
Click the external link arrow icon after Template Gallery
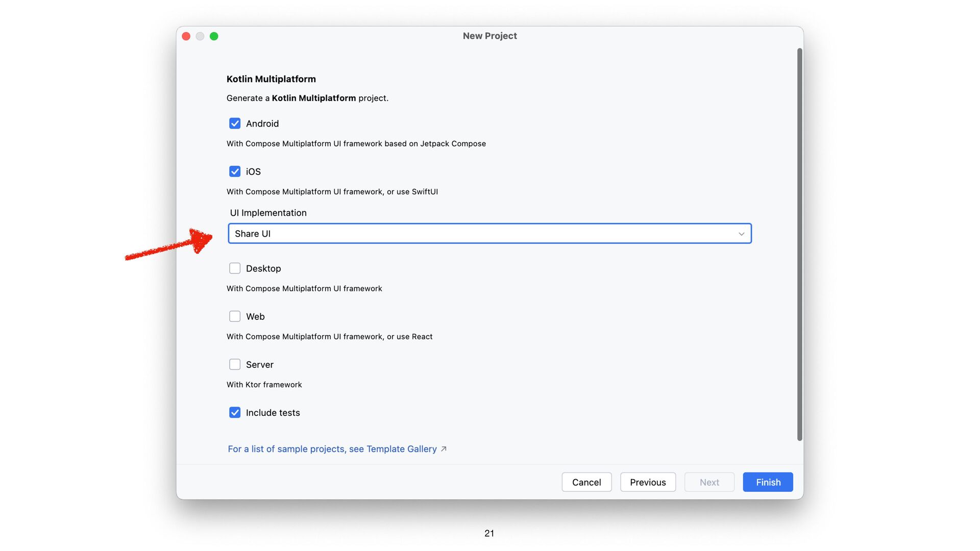coord(444,449)
